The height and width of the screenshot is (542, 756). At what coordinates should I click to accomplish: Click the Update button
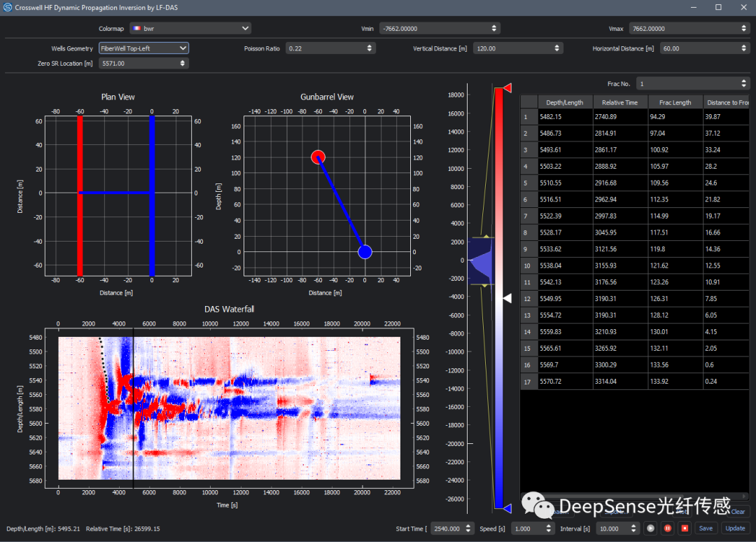(735, 529)
